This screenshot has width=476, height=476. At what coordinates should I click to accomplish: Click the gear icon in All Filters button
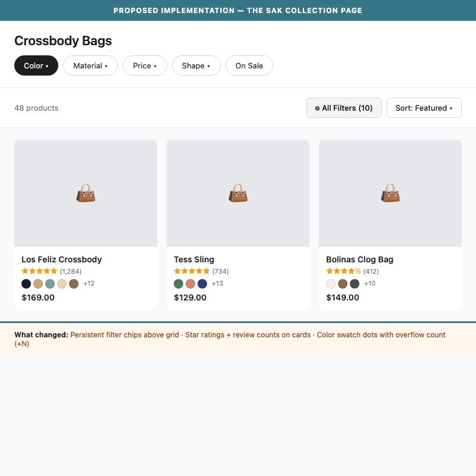[317, 108]
